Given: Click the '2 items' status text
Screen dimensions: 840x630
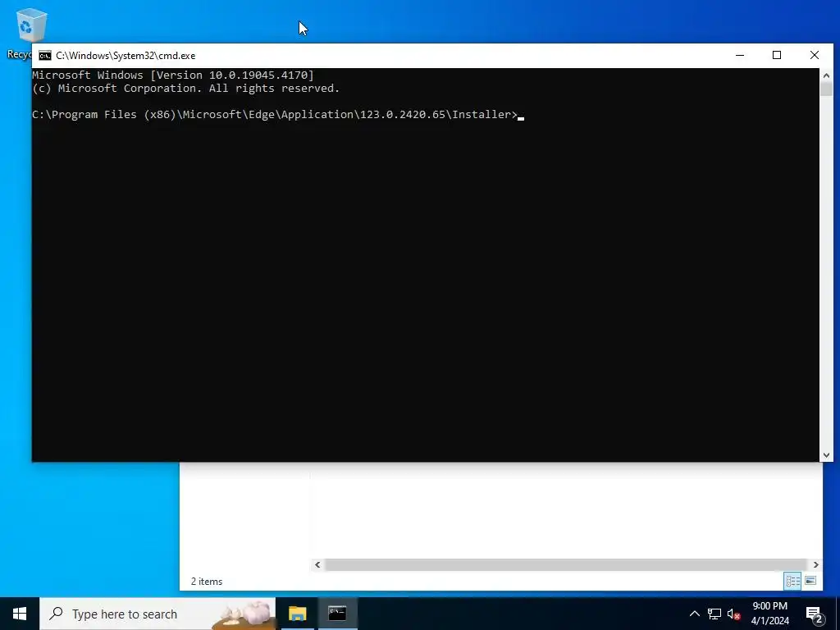Looking at the screenshot, I should (x=207, y=582).
